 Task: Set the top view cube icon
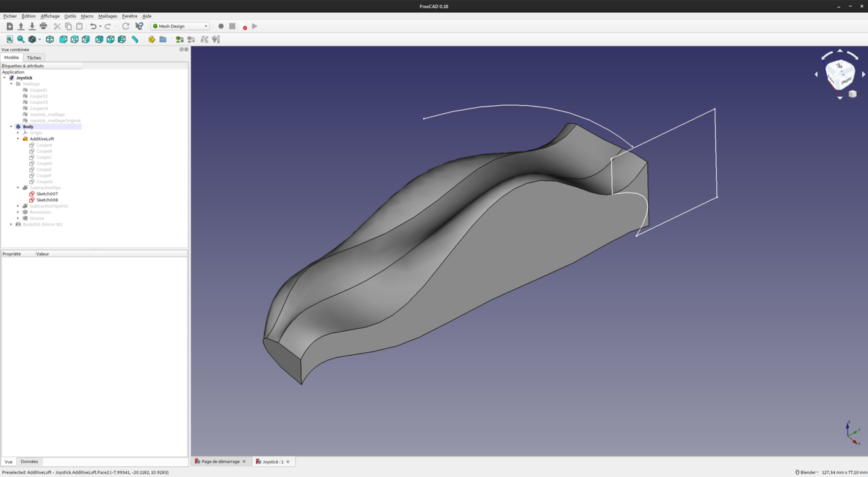75,39
